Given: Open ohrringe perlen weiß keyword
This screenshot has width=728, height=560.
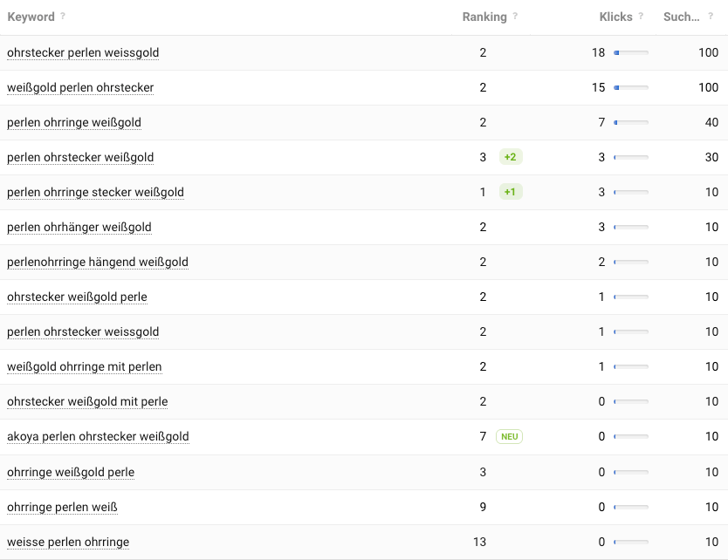Looking at the screenshot, I should (x=62, y=507).
